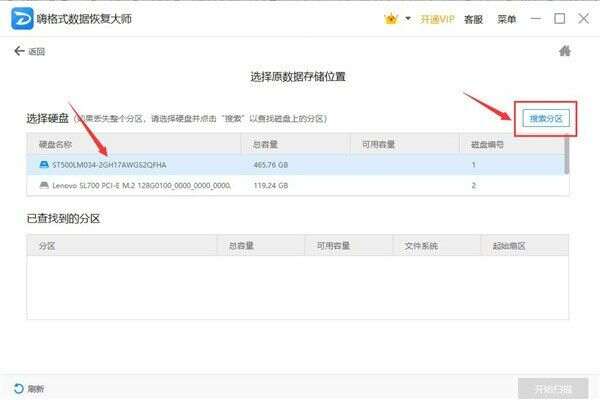Click the back arrow icon
This screenshot has height=400, width=600.
pyautogui.click(x=19, y=51)
